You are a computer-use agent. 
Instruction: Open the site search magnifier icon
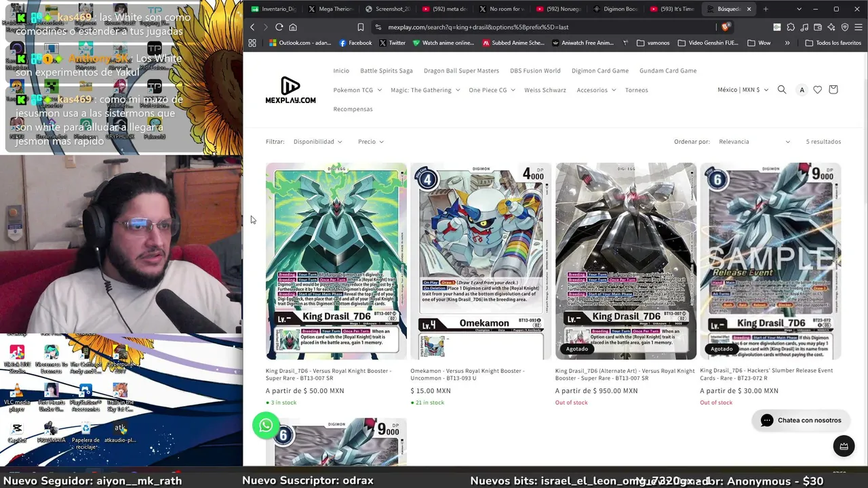(782, 89)
